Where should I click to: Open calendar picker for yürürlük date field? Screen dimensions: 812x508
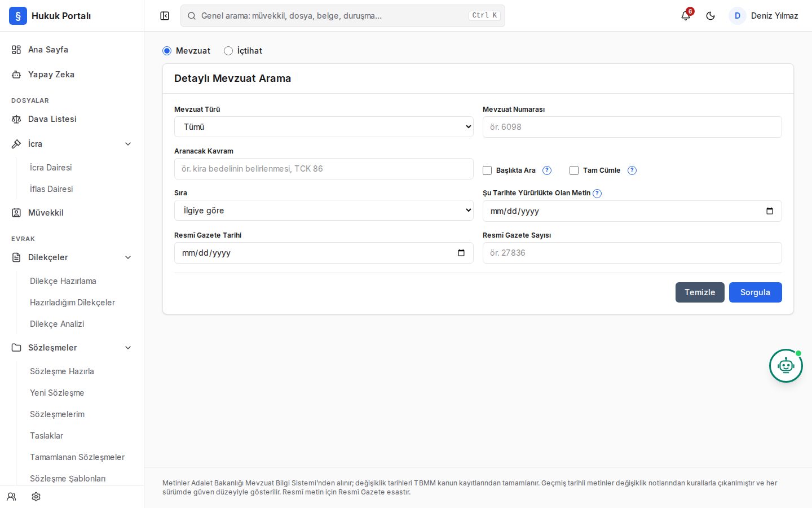(770, 211)
